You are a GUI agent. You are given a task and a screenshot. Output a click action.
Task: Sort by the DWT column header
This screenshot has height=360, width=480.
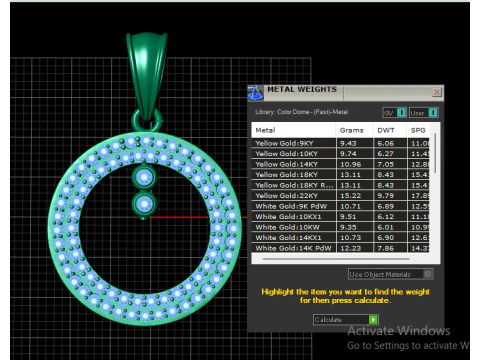390,130
